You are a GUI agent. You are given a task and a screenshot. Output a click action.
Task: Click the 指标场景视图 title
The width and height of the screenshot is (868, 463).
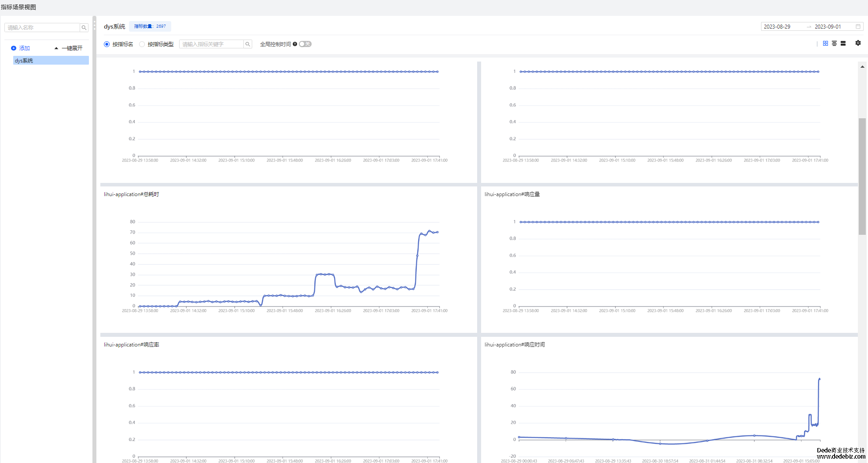tap(18, 7)
